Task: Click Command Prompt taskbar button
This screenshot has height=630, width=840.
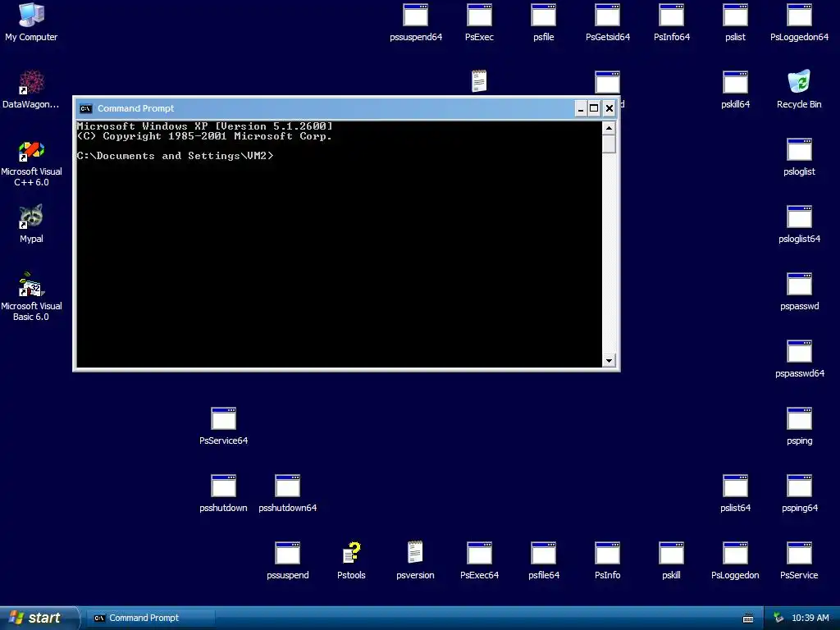Action: tap(151, 619)
